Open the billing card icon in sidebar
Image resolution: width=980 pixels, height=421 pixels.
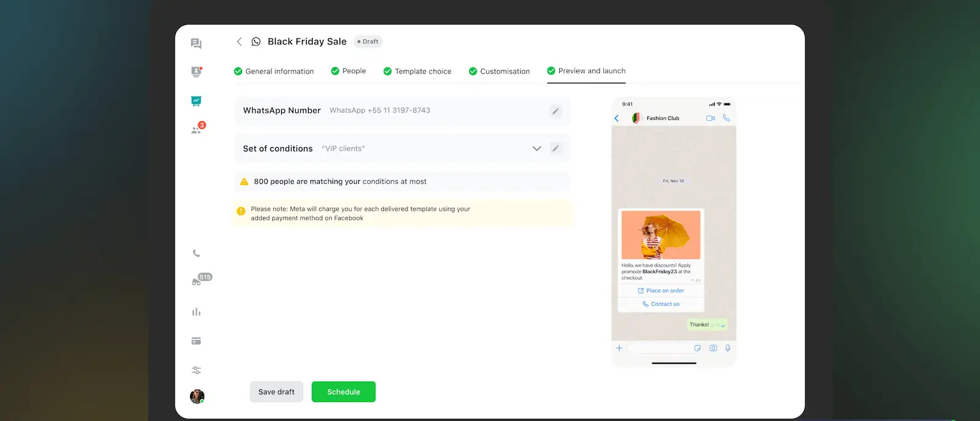[196, 341]
